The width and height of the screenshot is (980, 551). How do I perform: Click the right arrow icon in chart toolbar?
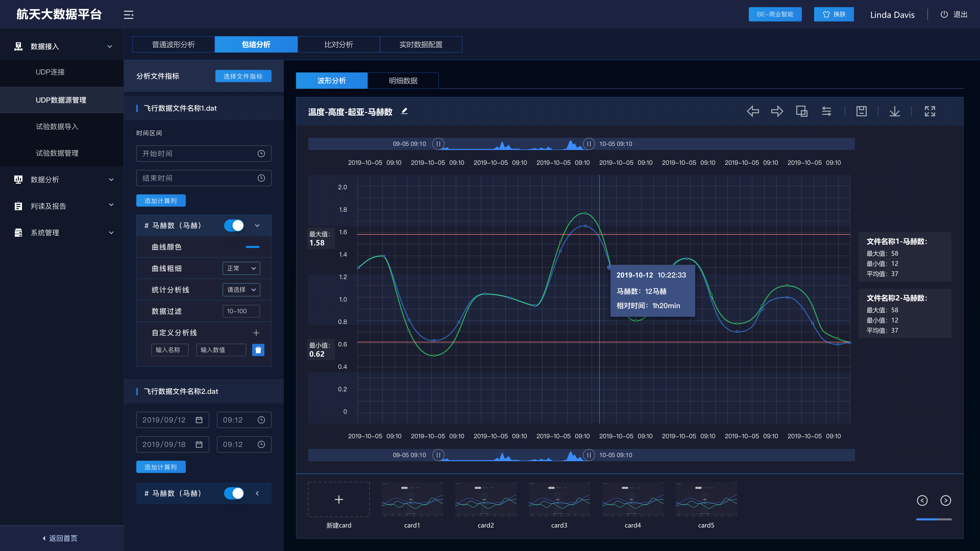pos(777,111)
